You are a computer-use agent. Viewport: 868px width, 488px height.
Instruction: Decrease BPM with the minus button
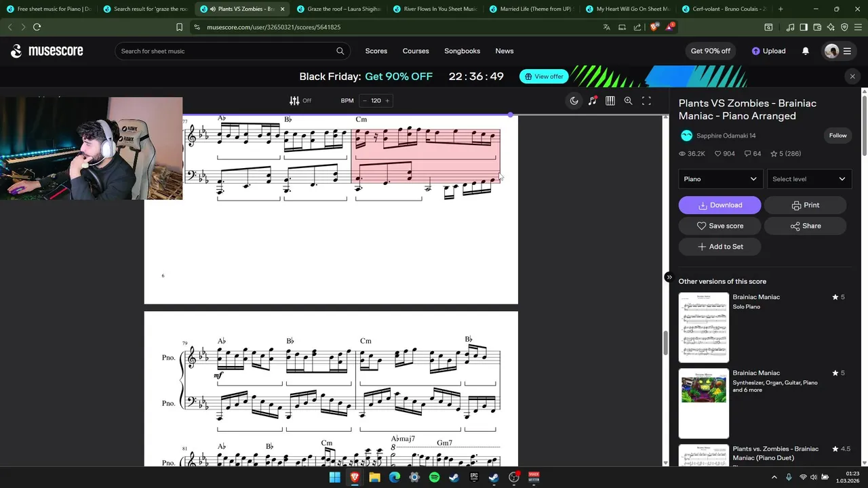[x=364, y=100]
